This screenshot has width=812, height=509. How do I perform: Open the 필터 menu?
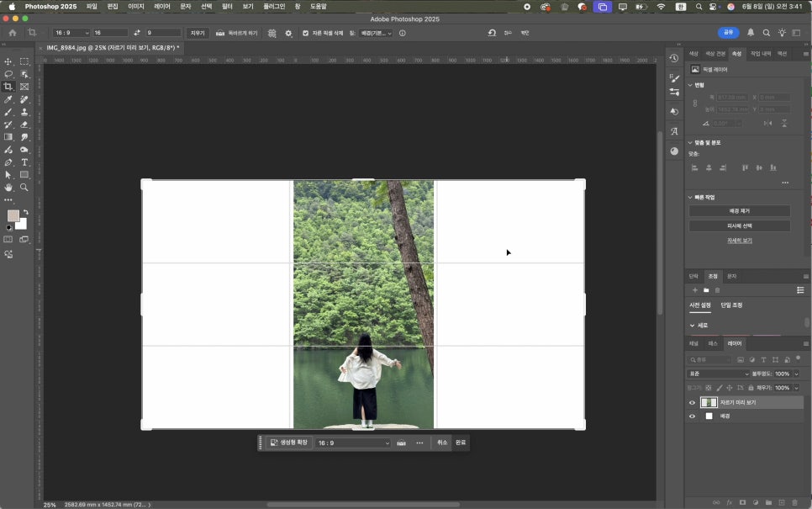coord(227,6)
